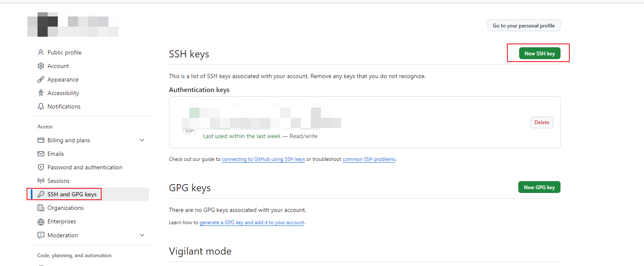Expand the Moderation section chevron
The image size is (644, 266).
tap(142, 235)
